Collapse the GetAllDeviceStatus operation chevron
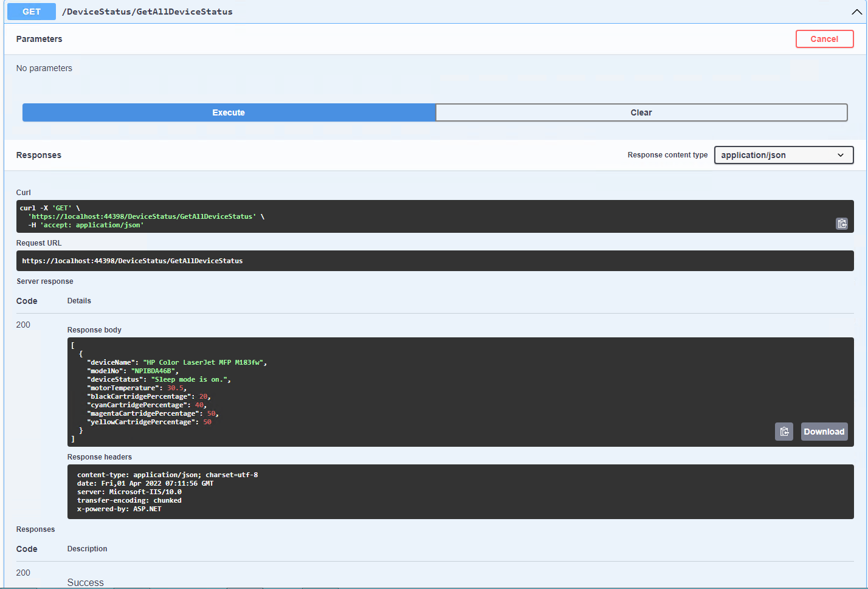This screenshot has width=868, height=589. (857, 12)
